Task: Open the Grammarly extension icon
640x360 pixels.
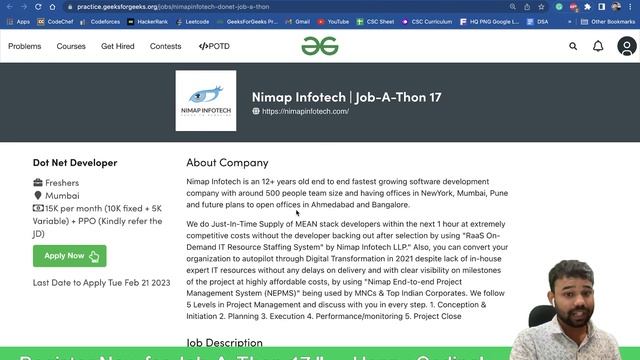Action: [559, 7]
